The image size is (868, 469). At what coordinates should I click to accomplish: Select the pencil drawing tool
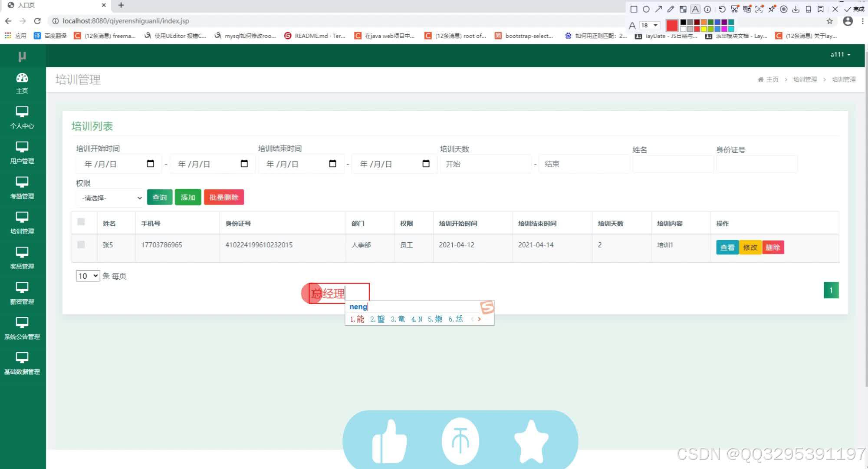tap(671, 9)
